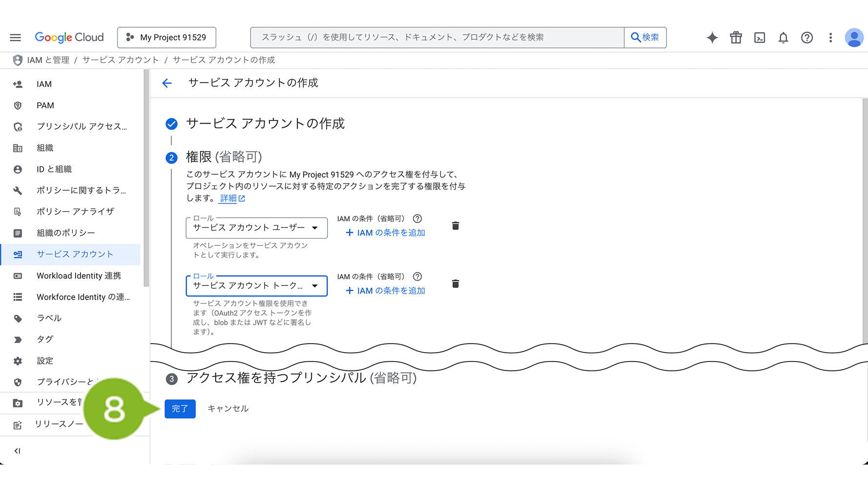Expand step 3 アクセス権を持つプリンシパル section
Image resolution: width=868 pixels, height=488 pixels.
[x=301, y=378]
